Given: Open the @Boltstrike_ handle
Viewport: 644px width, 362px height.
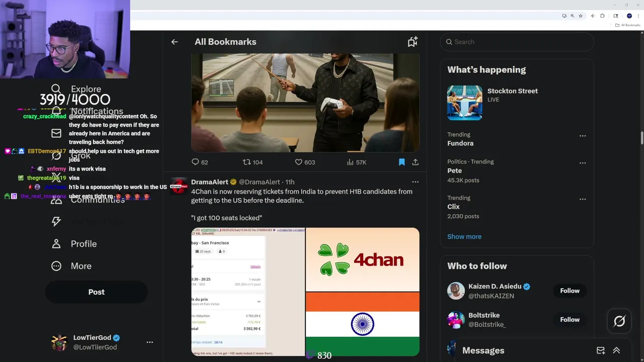Looking at the screenshot, I should [x=487, y=325].
